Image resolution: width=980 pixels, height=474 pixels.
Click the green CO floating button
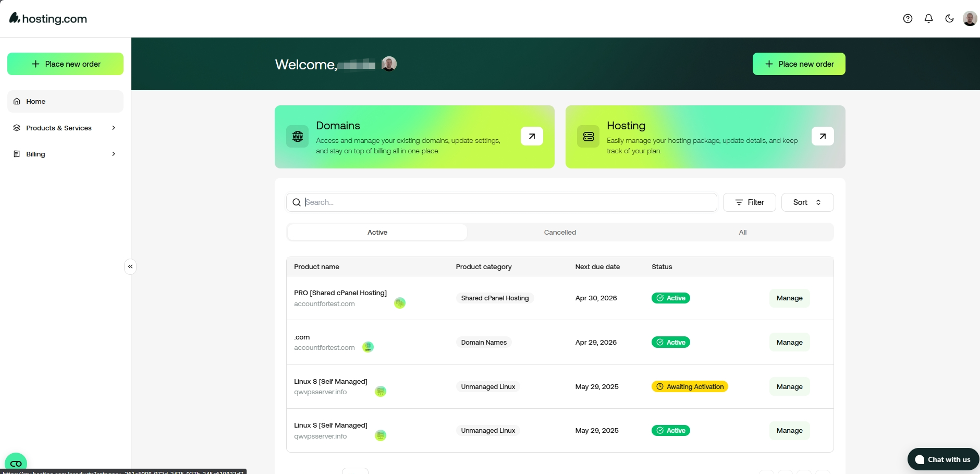[16, 463]
